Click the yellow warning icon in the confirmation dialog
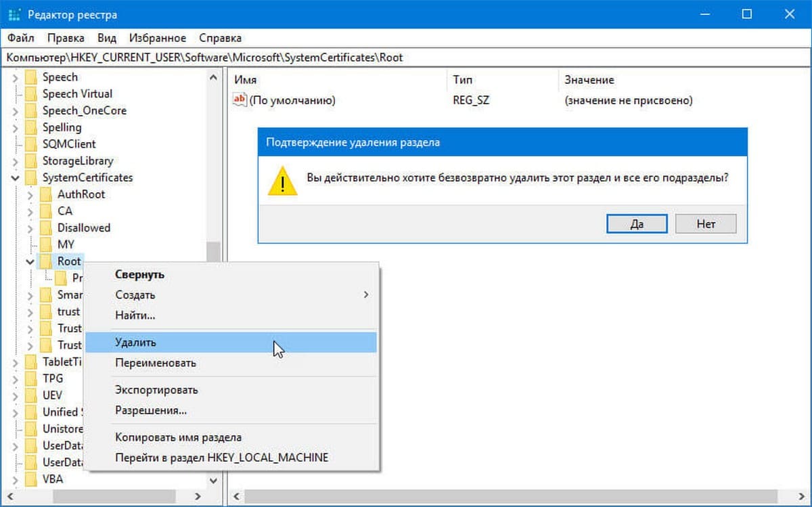This screenshot has width=812, height=507. (x=282, y=181)
